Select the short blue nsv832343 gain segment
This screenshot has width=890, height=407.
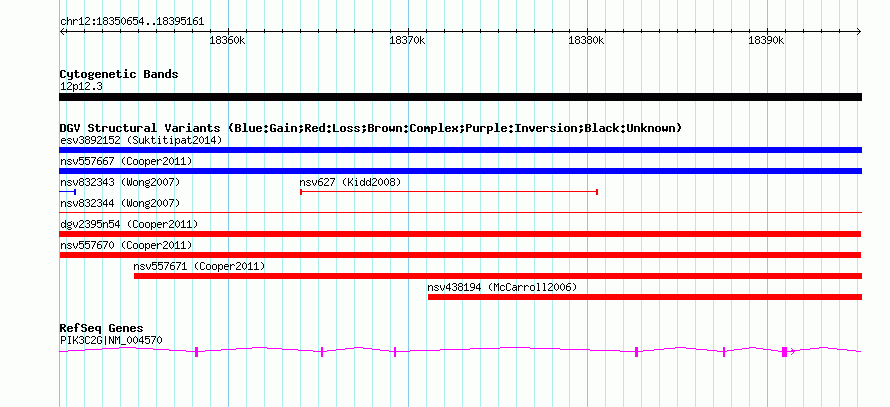(x=68, y=192)
